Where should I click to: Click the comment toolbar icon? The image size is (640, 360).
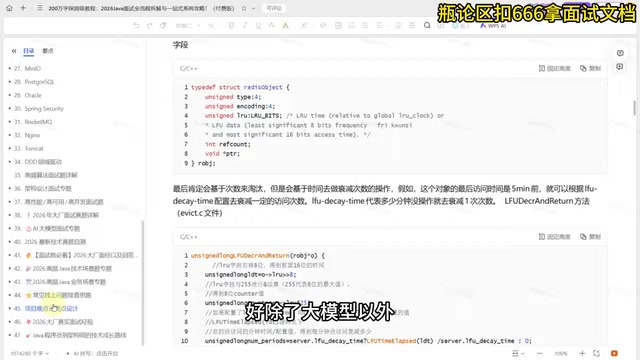coord(441,25)
